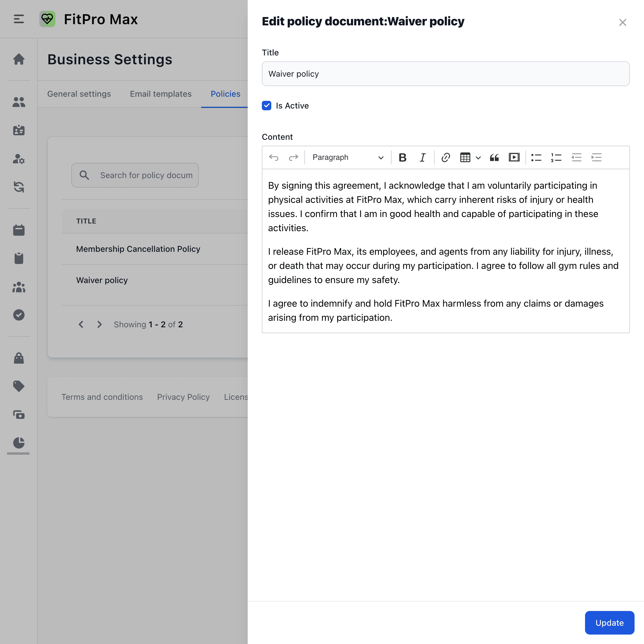
Task: Click the insert media icon
Action: tap(514, 157)
